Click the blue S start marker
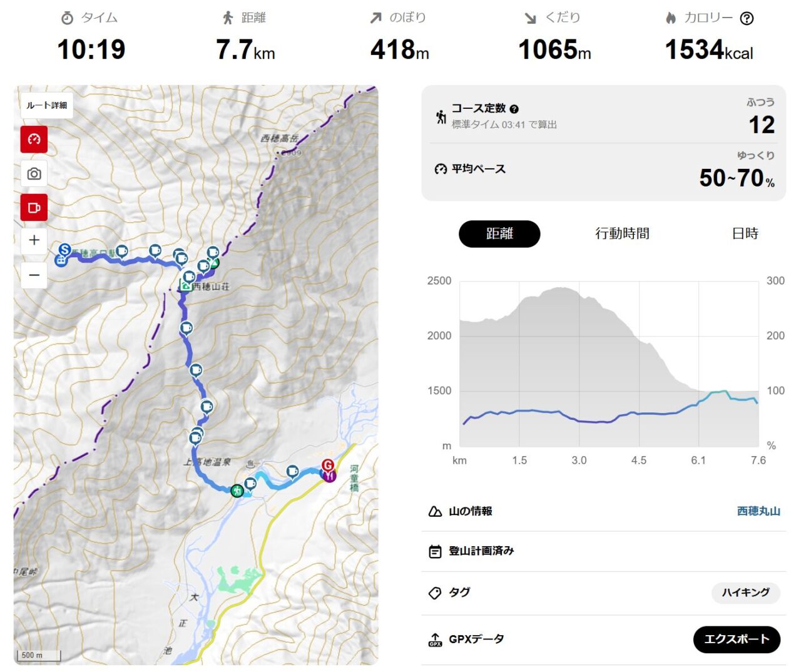The width and height of the screenshot is (801, 672). [x=64, y=250]
